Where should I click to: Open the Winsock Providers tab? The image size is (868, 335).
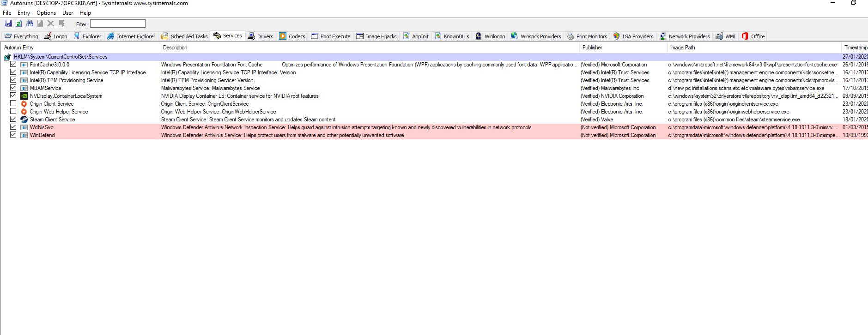tap(536, 36)
